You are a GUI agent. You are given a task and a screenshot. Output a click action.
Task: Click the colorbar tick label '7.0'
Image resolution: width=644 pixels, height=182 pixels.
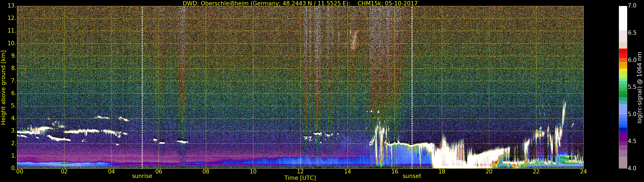point(632,6)
